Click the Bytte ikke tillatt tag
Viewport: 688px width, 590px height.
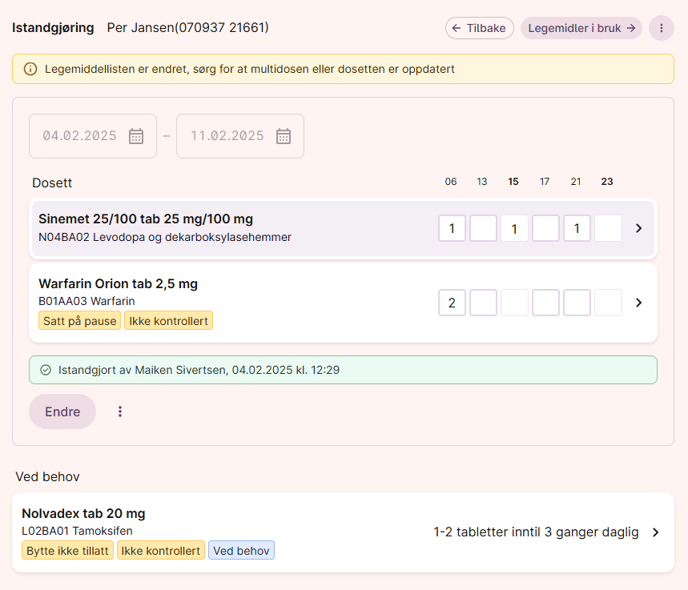[x=68, y=551]
